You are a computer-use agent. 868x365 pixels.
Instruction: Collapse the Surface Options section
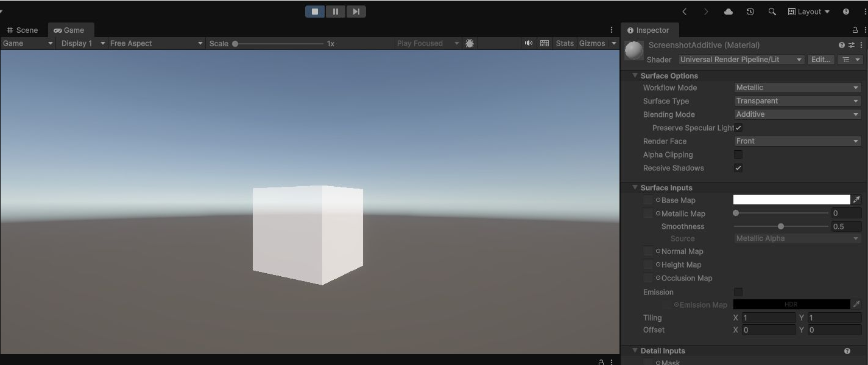click(x=635, y=75)
